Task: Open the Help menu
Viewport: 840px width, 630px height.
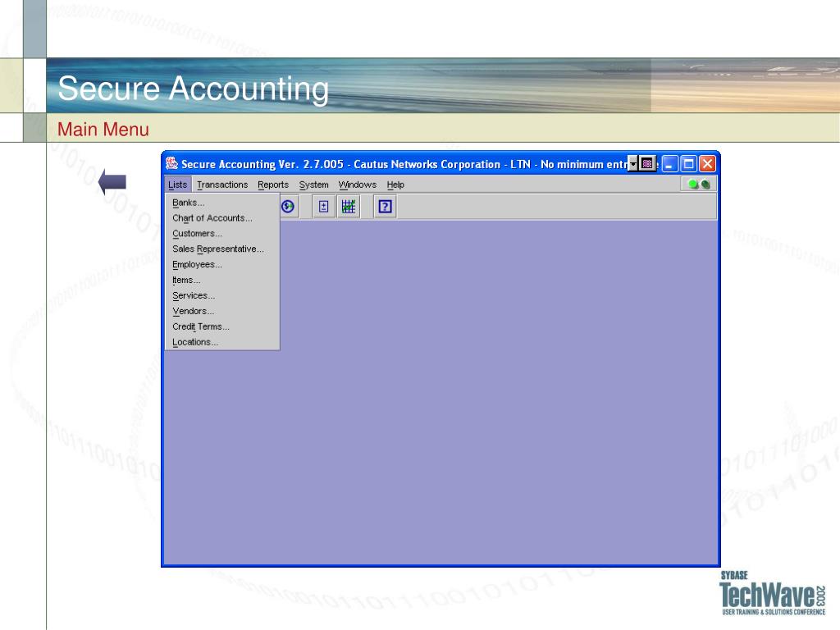Action: [395, 185]
